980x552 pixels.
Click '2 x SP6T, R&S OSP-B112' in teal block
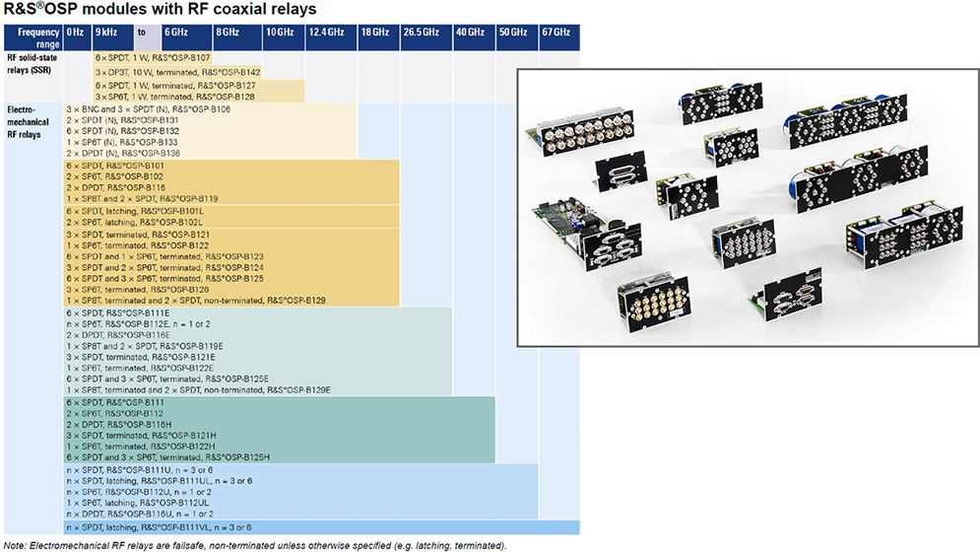(115, 414)
